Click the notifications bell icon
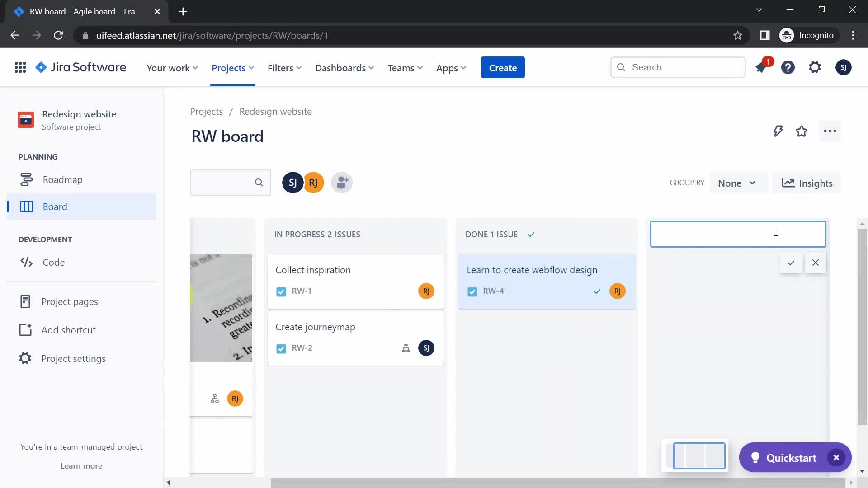Image resolution: width=868 pixels, height=488 pixels. 762,67
